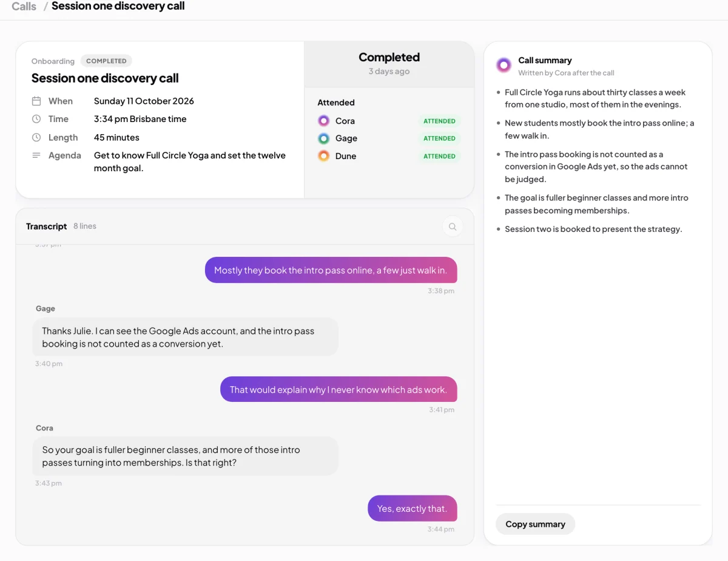This screenshot has height=561, width=728.
Task: Click the 'Call summary' heading
Action: (545, 61)
